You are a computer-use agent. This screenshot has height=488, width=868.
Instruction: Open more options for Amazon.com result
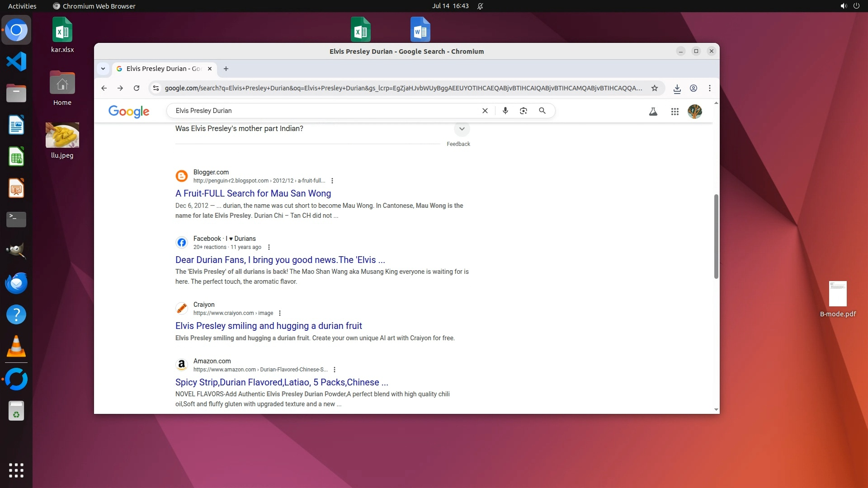pyautogui.click(x=335, y=370)
